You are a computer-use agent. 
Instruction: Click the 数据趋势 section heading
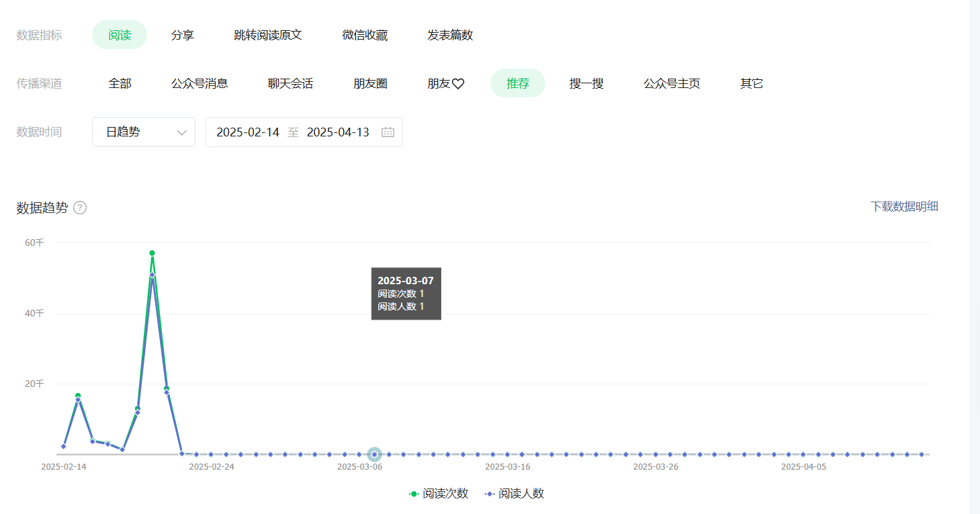coord(42,208)
